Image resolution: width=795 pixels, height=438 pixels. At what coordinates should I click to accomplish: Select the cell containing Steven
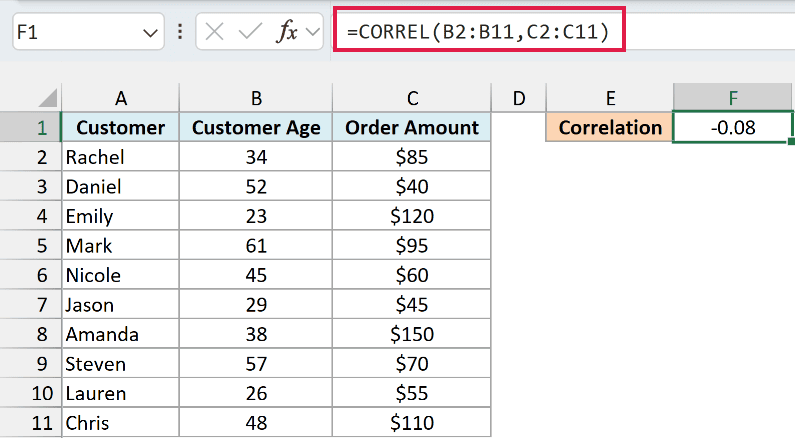(x=121, y=364)
